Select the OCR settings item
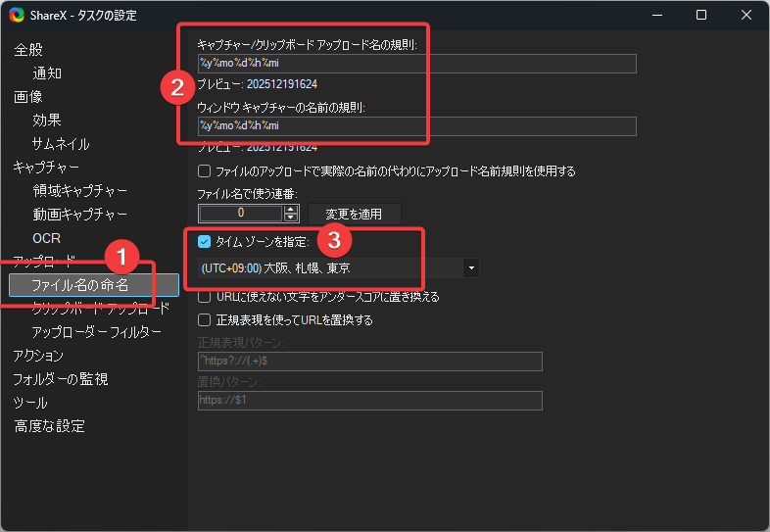The width and height of the screenshot is (770, 532). (x=46, y=238)
